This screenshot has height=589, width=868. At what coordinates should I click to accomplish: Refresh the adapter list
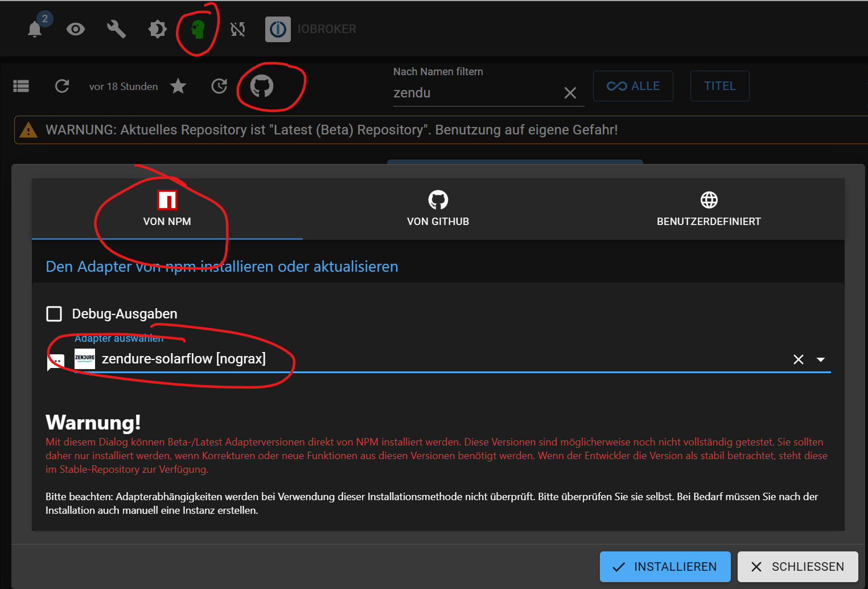point(62,86)
